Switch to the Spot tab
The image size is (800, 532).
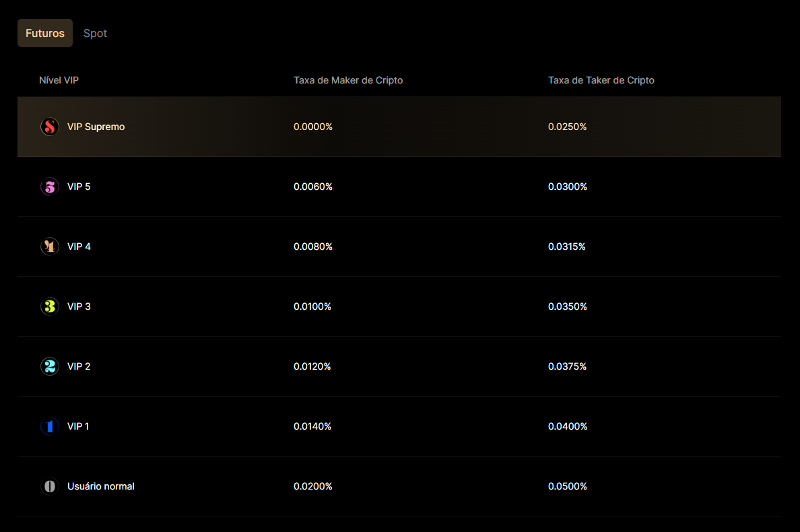click(95, 33)
